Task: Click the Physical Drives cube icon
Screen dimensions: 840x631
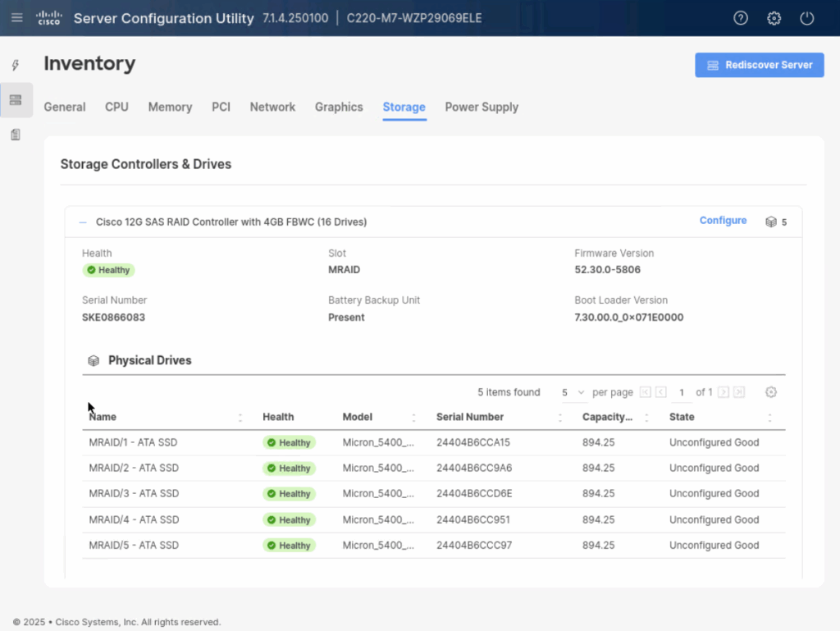Action: click(94, 360)
